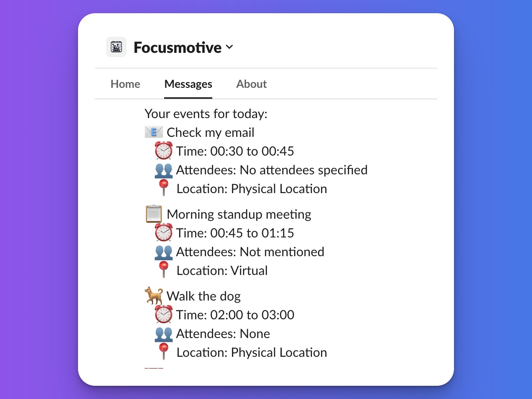Open the Home tab
Image resolution: width=532 pixels, height=399 pixels.
(x=125, y=84)
